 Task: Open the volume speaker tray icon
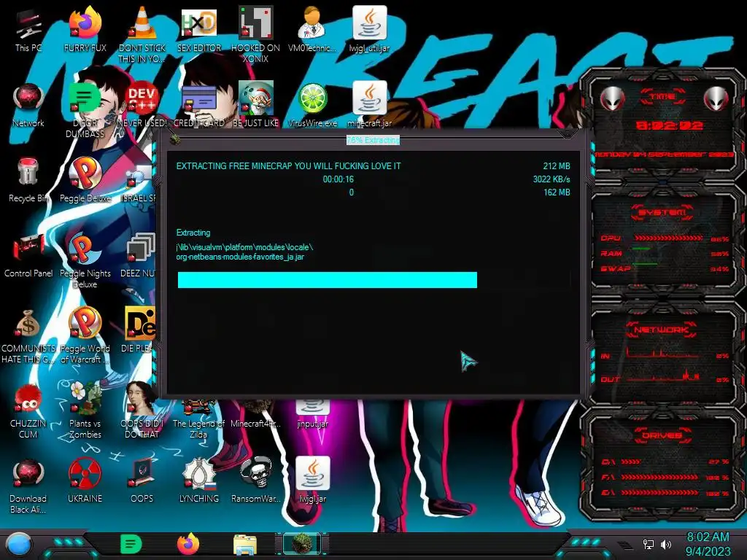tap(665, 544)
